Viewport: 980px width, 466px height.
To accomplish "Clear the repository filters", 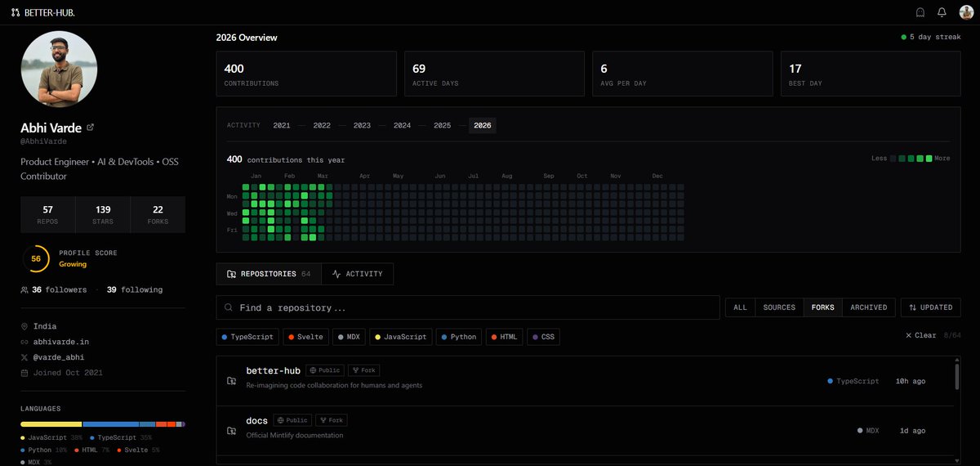I will 920,335.
